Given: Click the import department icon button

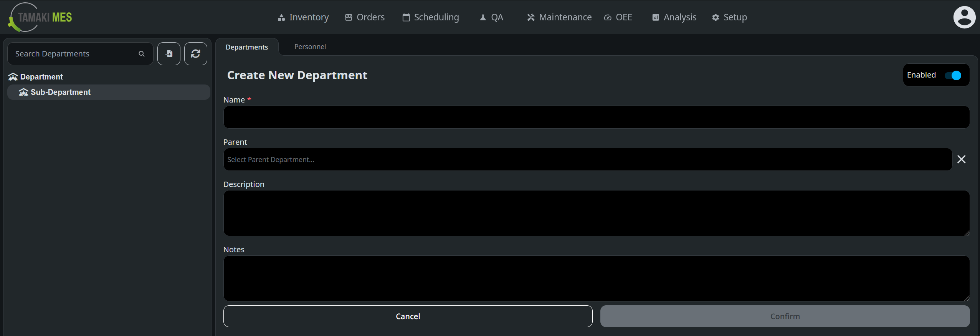Looking at the screenshot, I should coord(169,54).
